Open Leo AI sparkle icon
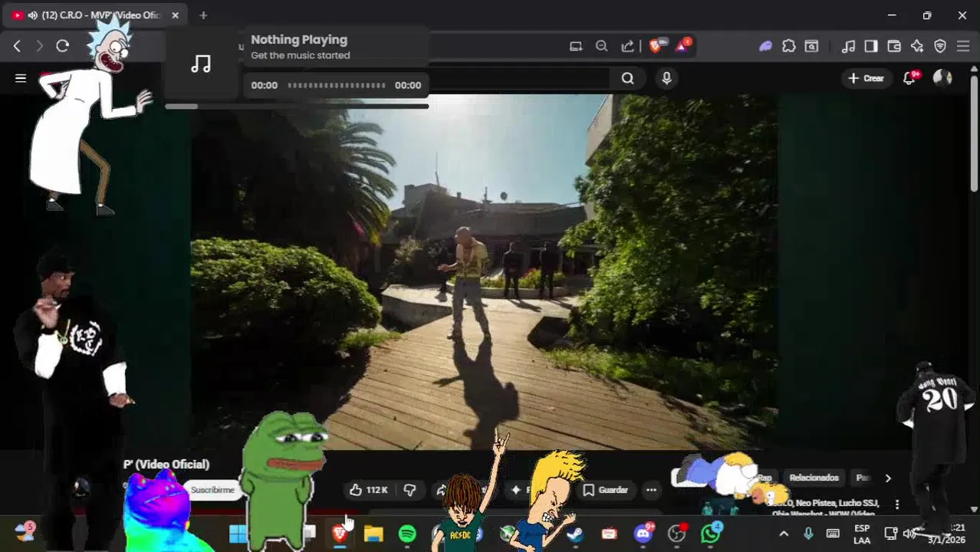980x552 pixels. [x=917, y=46]
